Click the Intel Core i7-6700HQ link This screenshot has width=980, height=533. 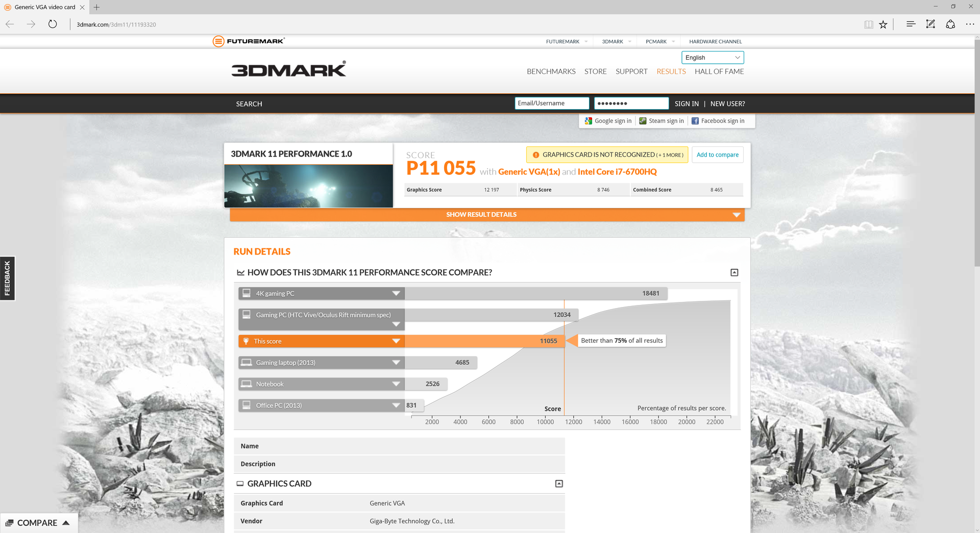(x=617, y=172)
